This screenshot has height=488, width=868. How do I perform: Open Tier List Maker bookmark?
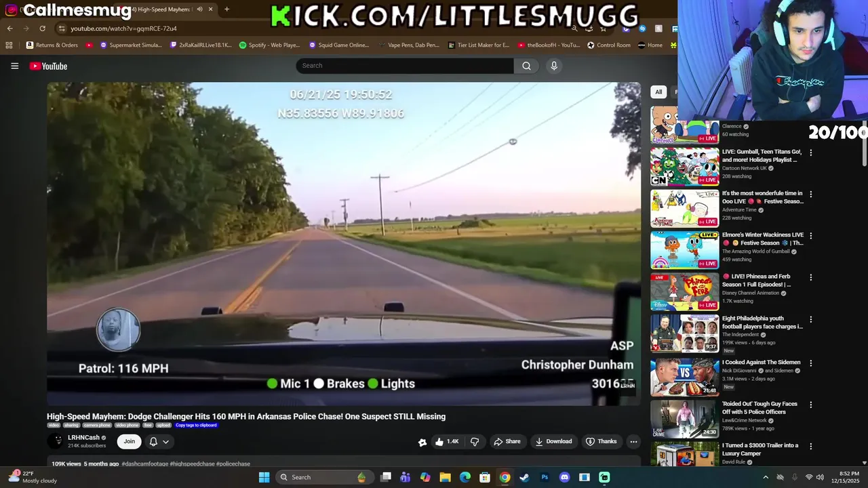(x=479, y=45)
